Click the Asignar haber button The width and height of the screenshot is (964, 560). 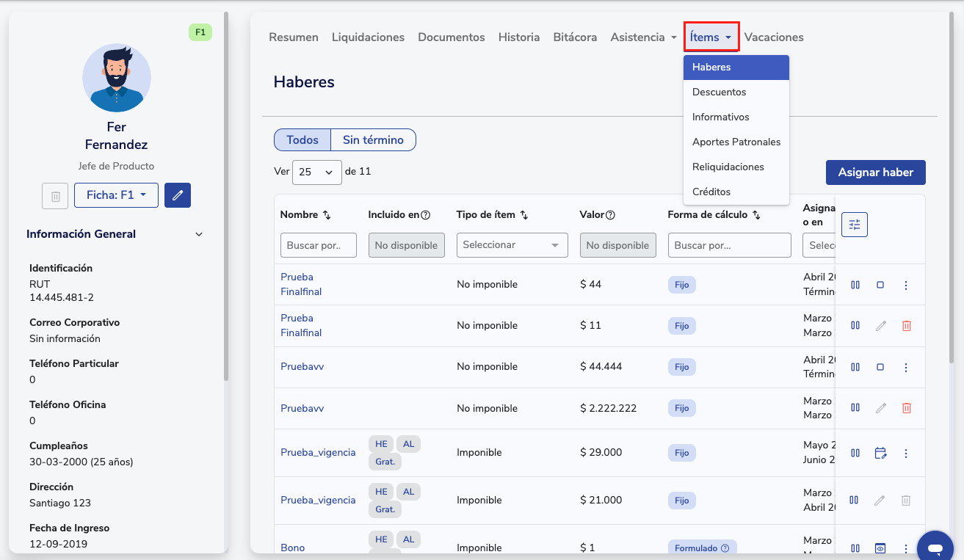[875, 172]
